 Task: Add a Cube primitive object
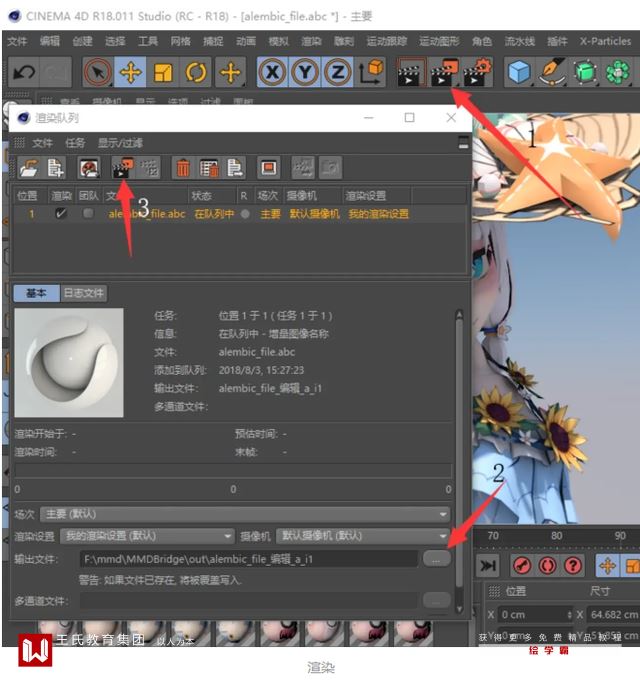point(519,72)
